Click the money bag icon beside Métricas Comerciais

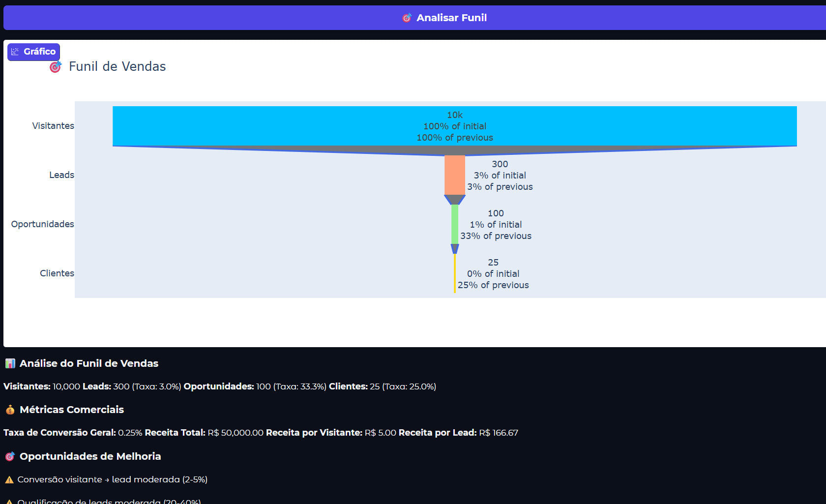pos(10,410)
